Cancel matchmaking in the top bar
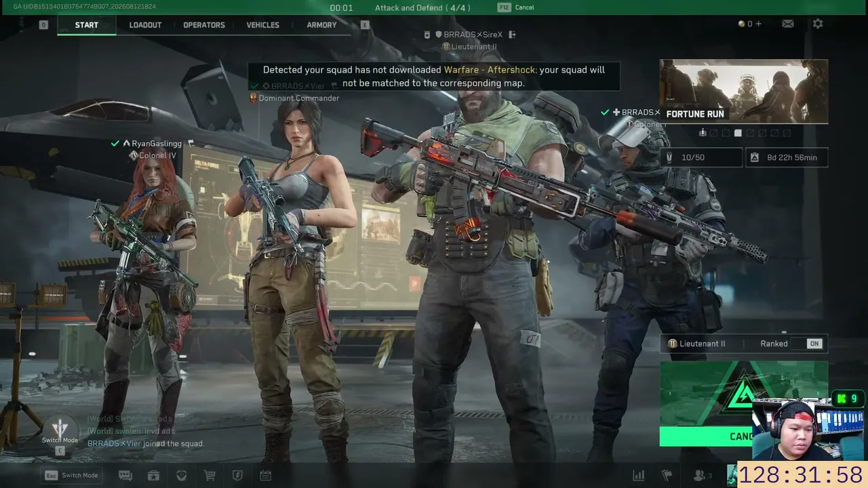Image resolution: width=868 pixels, height=488 pixels. click(x=516, y=7)
